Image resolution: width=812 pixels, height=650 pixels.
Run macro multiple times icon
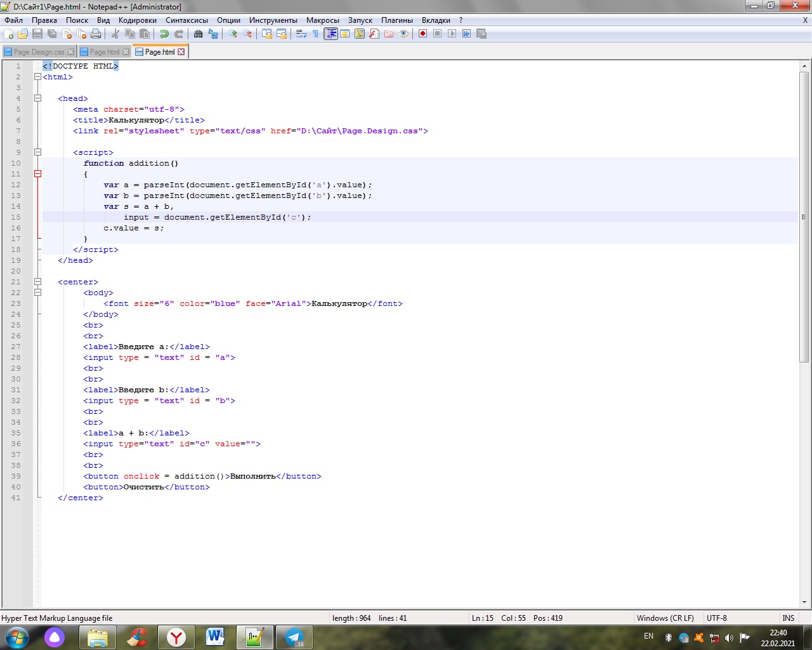(x=467, y=34)
